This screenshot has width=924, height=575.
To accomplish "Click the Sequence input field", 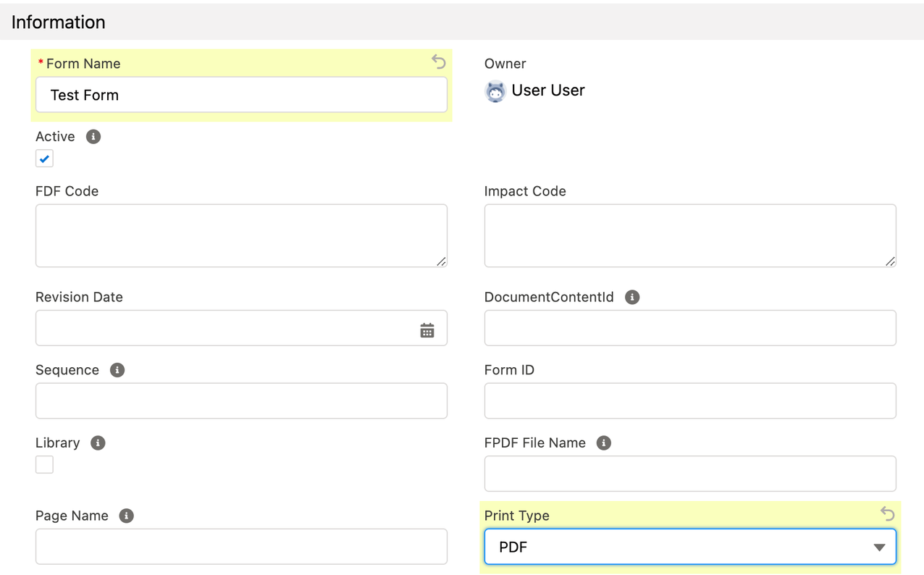I will tap(241, 400).
